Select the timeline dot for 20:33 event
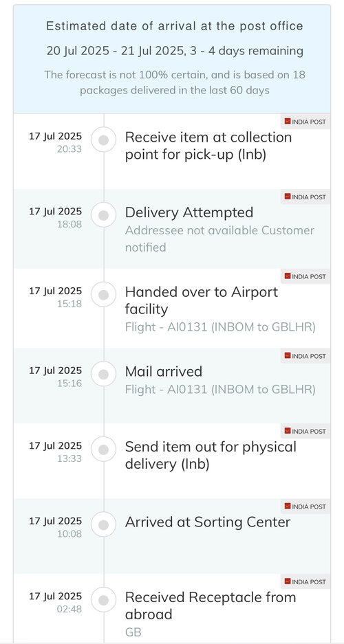344x644 pixels. (104, 140)
